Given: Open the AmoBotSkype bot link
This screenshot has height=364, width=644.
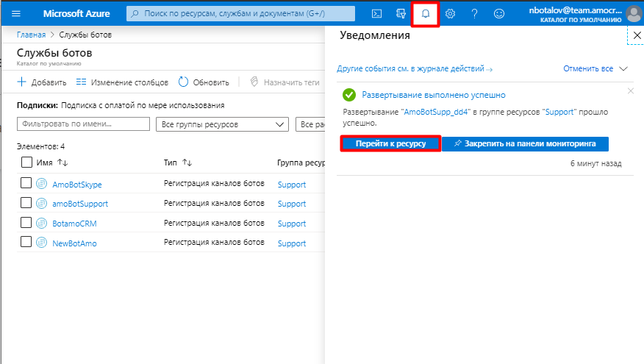Looking at the screenshot, I should point(77,185).
